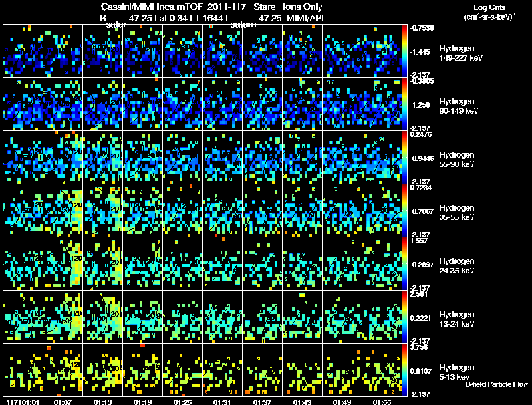Click the color bar for Hydrogen 24-35 keV
Viewport: 532px width, 405px height.
404,264
